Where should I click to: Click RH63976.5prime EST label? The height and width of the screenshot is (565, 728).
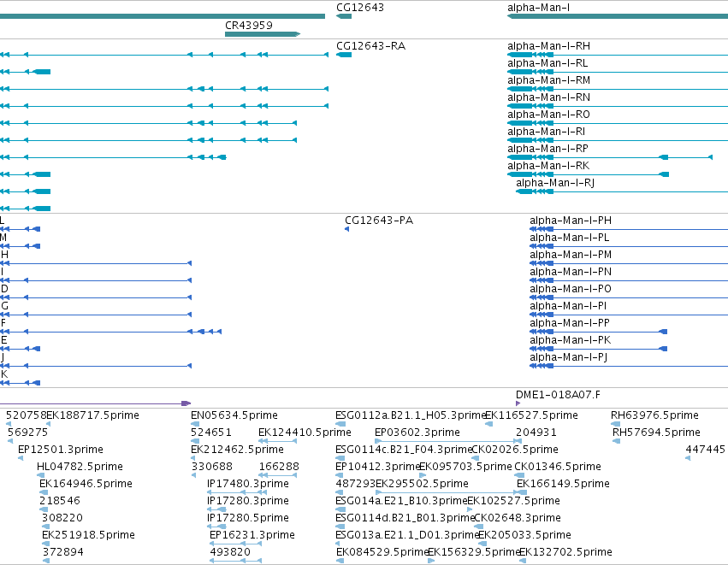click(654, 415)
